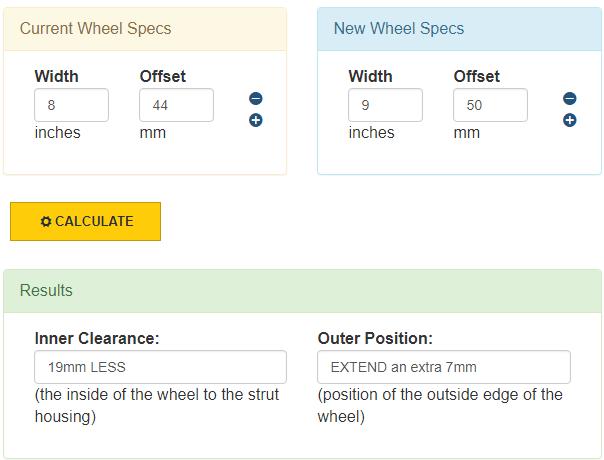Click the outside edge description text
Screen dimensions: 604x460
[x=440, y=405]
